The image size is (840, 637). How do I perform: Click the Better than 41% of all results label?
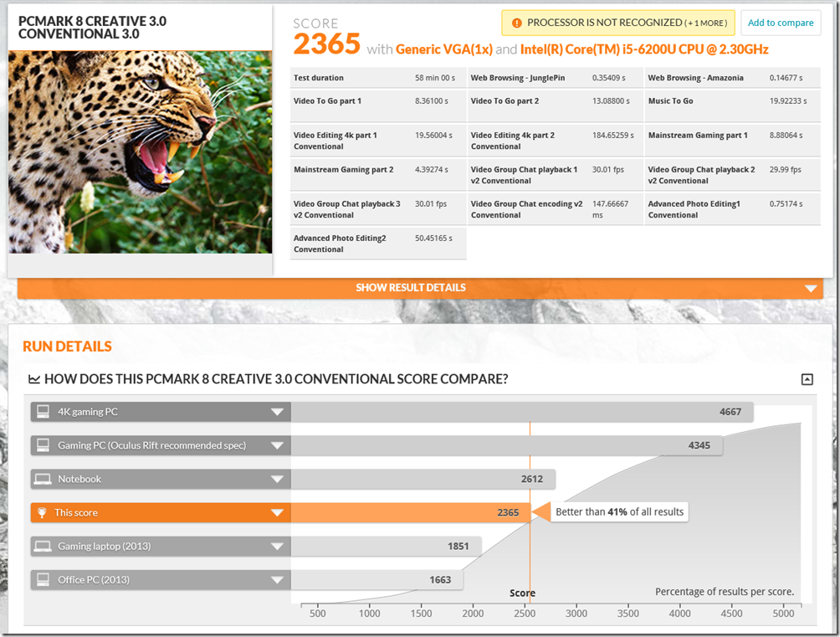[619, 512]
